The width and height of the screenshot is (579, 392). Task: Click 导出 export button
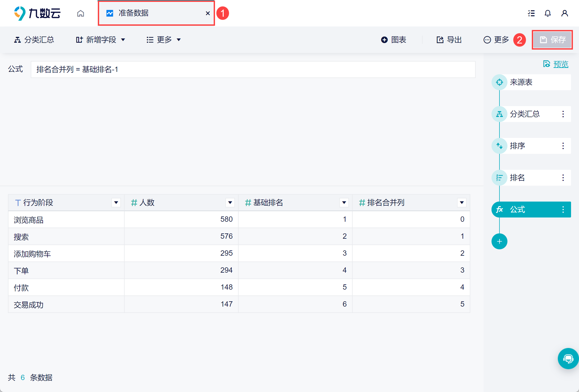(x=449, y=40)
